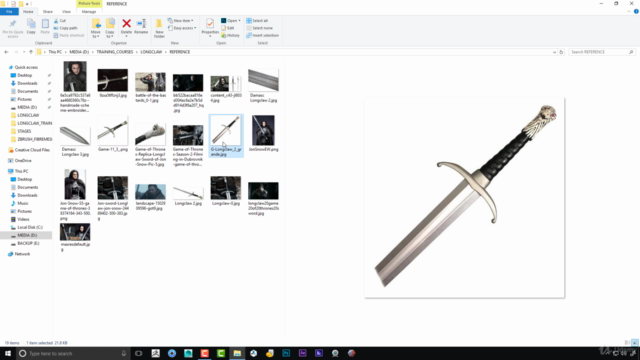Select the Damasc Longclaw 2.jpg thumbnail
640x360 pixels.
click(x=263, y=80)
